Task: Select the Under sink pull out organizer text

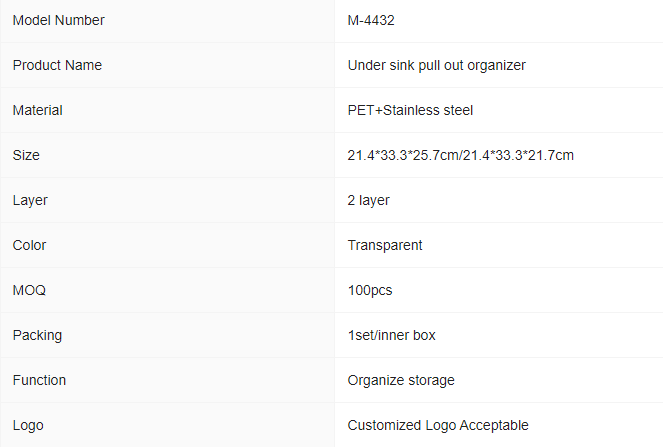Action: (436, 66)
